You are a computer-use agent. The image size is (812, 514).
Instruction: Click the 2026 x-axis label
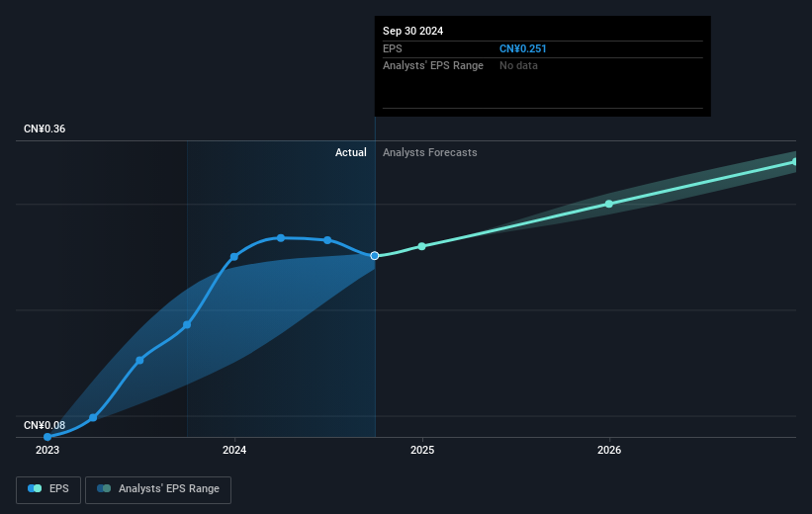pos(609,451)
